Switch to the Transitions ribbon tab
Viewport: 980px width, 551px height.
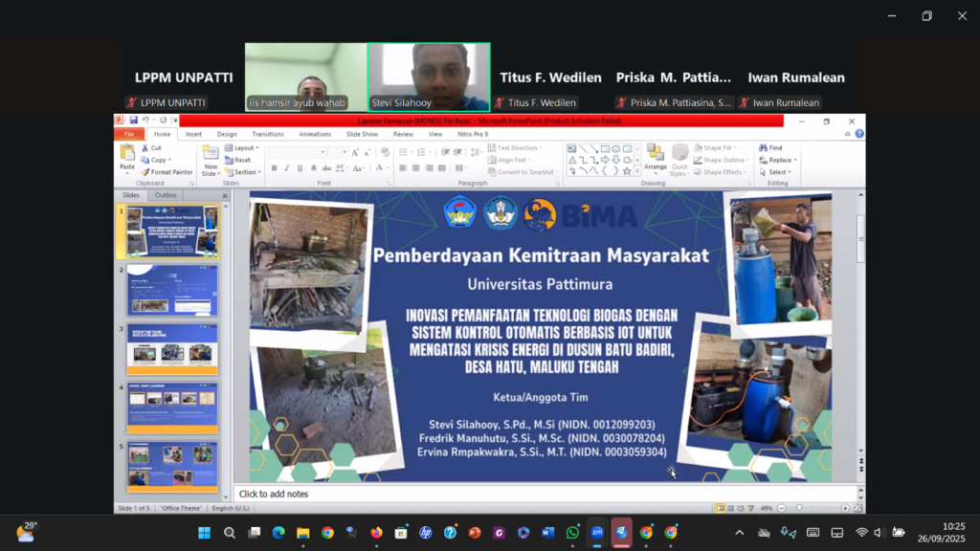click(267, 134)
